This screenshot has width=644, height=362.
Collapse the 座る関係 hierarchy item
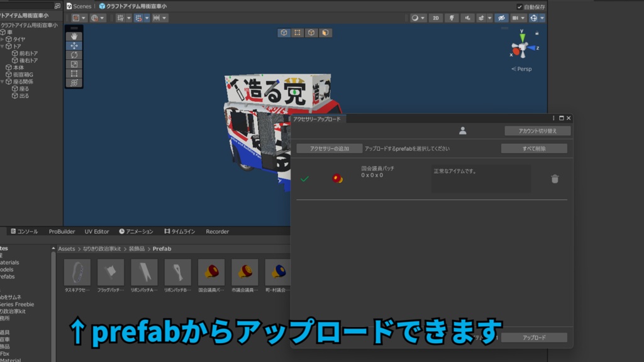click(x=3, y=82)
